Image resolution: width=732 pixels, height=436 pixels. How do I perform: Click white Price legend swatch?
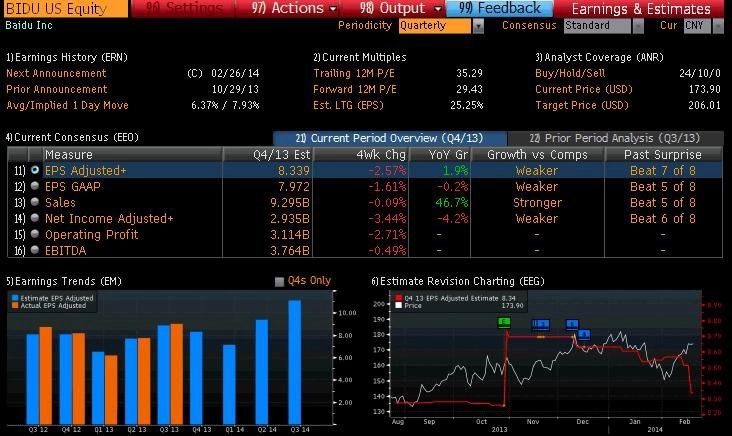(x=398, y=305)
